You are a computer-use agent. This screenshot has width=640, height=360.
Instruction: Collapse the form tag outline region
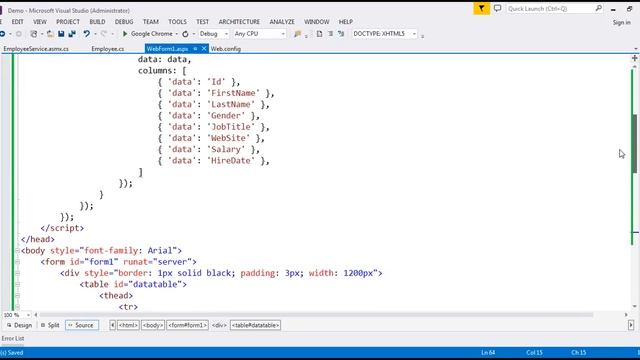click(x=18, y=262)
